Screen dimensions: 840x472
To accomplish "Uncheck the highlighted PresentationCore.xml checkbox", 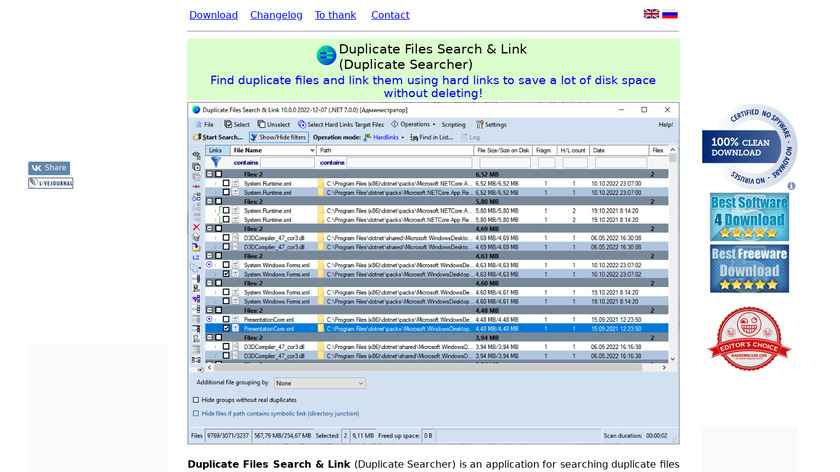I will (x=226, y=328).
